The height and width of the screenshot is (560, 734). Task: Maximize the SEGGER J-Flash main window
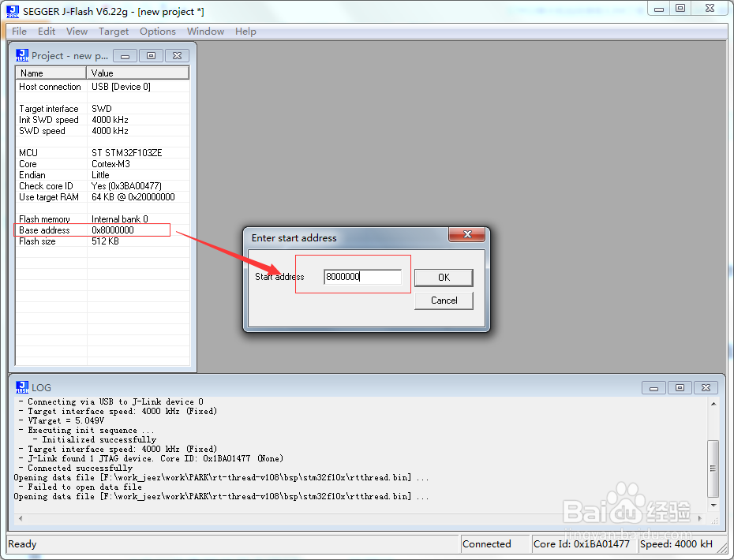pyautogui.click(x=680, y=9)
